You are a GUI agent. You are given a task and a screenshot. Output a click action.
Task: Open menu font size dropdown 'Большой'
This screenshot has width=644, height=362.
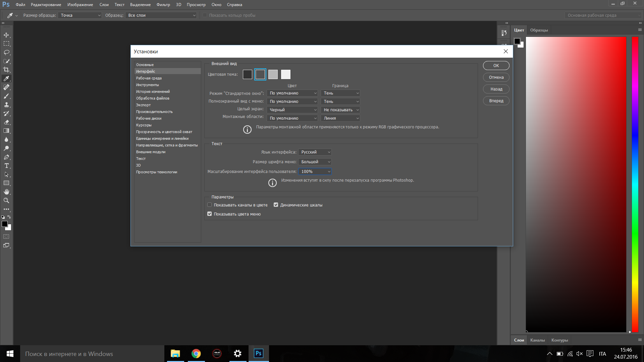point(315,162)
